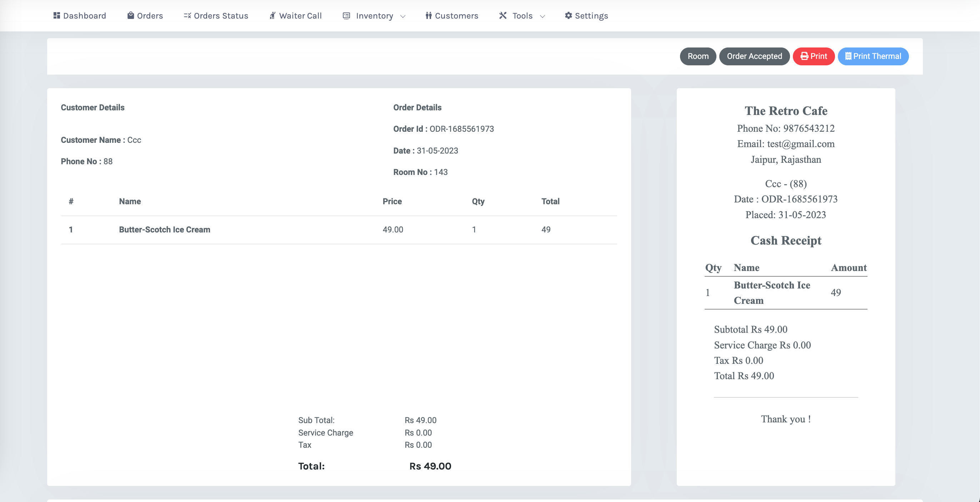Click the Orders icon in navigation
This screenshot has height=502, width=980.
coord(129,15)
